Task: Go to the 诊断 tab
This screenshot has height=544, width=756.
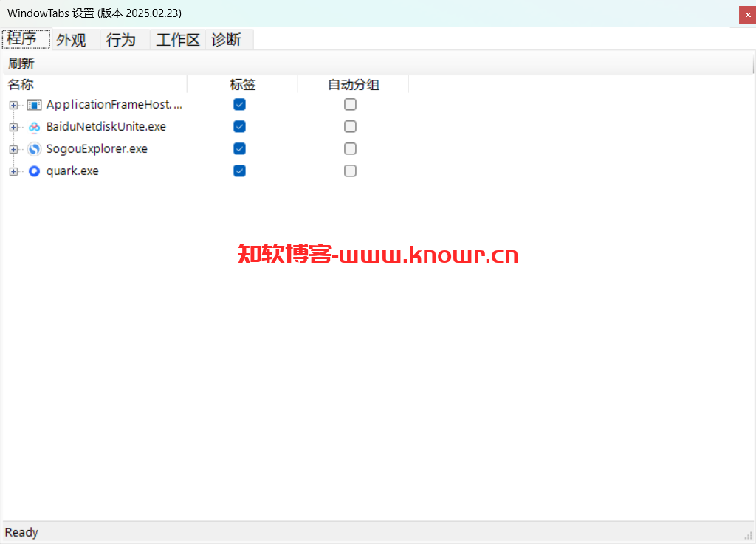Action: 230,40
